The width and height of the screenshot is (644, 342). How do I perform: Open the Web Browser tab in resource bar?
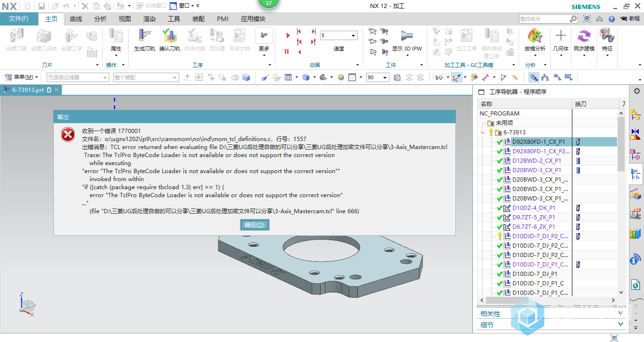[x=636, y=259]
